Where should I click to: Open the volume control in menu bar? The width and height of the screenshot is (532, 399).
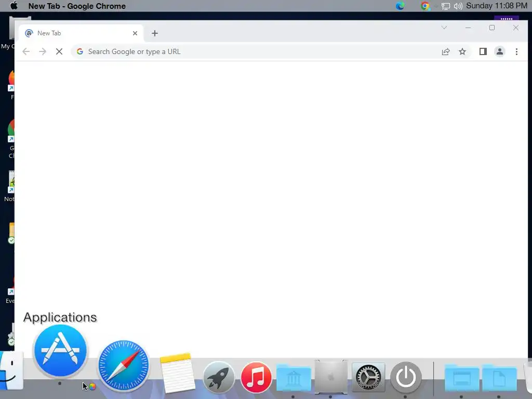click(x=458, y=6)
